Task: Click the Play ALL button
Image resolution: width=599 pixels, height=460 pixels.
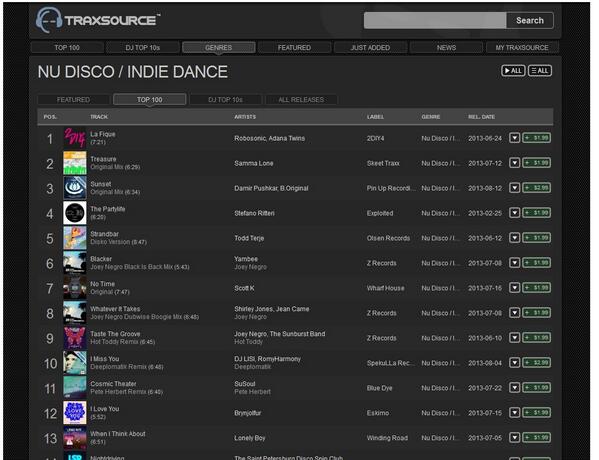Action: click(513, 71)
